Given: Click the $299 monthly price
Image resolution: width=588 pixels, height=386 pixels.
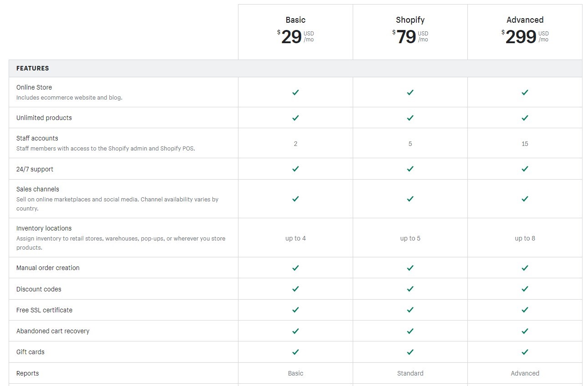Looking at the screenshot, I should [525, 37].
